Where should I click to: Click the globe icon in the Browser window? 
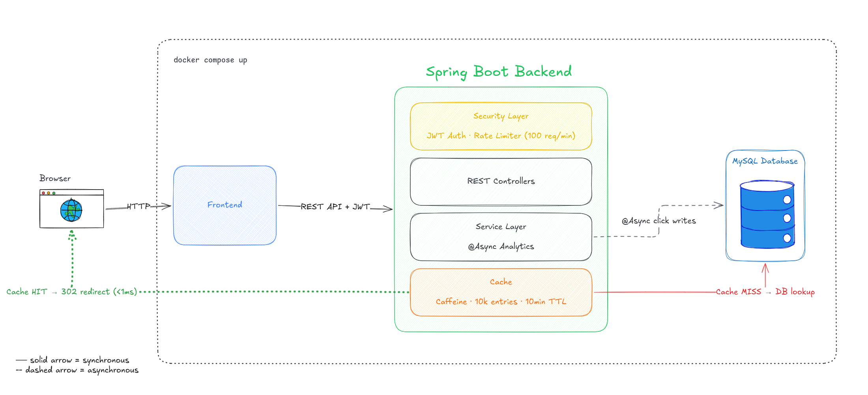71,211
